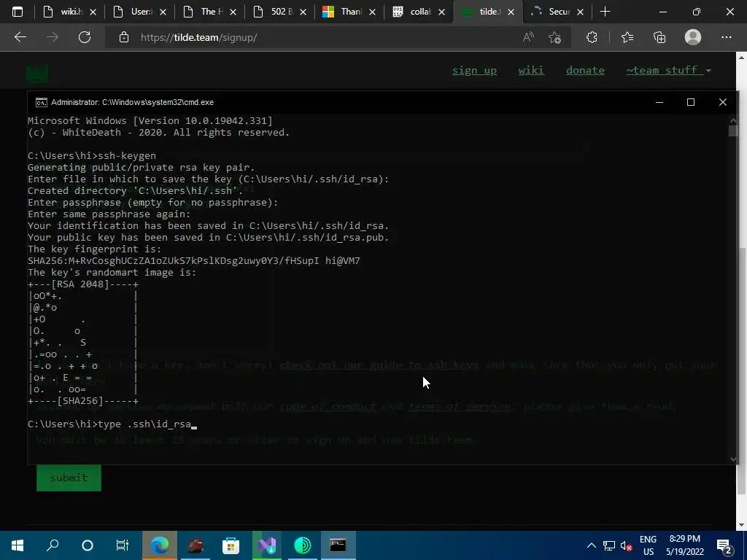The image size is (747, 560).
Task: Close the tilde.team browser tab
Action: (511, 12)
